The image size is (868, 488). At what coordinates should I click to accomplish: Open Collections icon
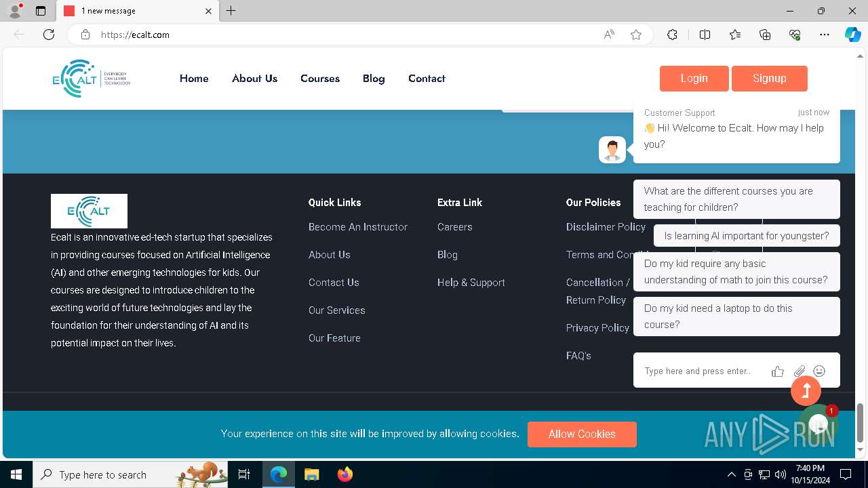765,35
